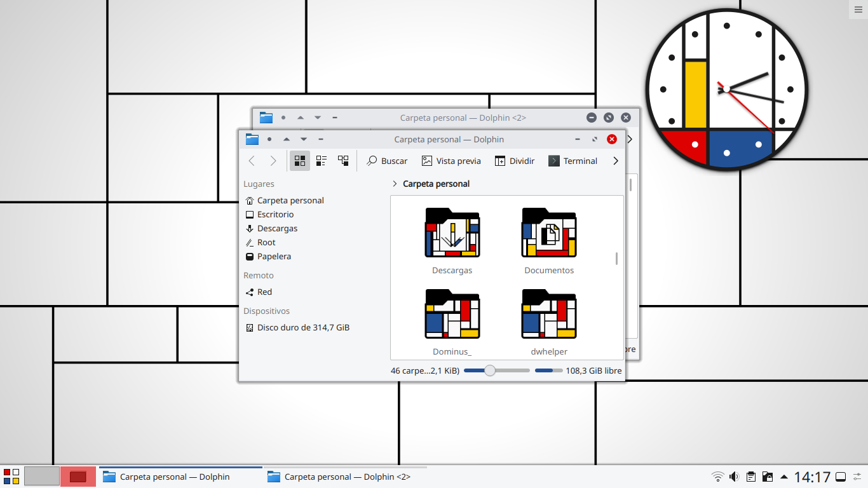Image resolution: width=868 pixels, height=488 pixels.
Task: Toggle keep-below arrow in front Dolphin
Action: pos(304,139)
